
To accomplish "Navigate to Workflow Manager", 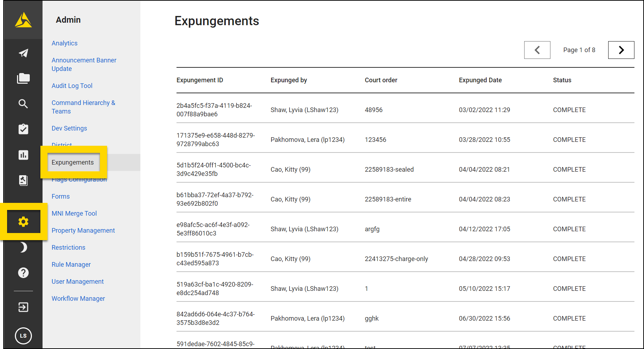I will pos(78,299).
